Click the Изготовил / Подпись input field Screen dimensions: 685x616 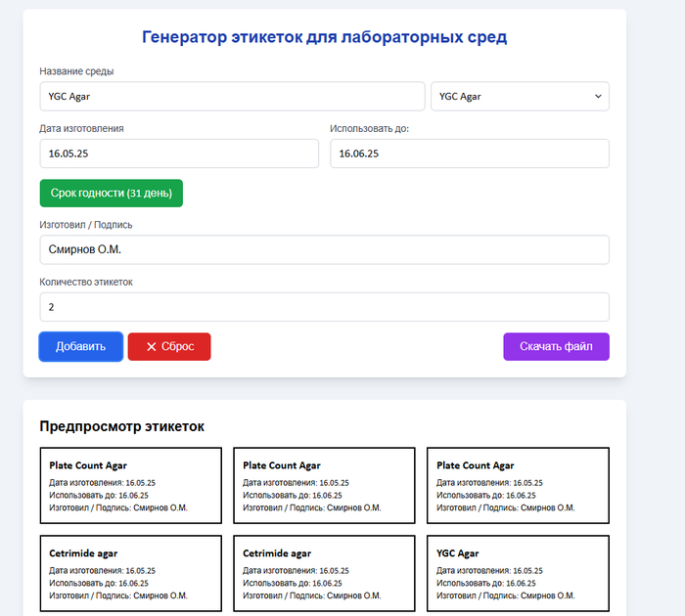click(x=324, y=249)
